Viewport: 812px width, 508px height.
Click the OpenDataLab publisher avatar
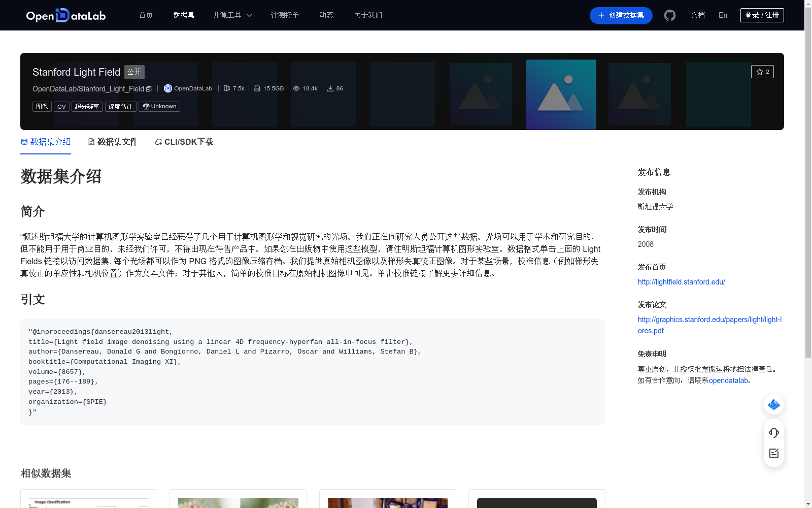[x=168, y=88]
